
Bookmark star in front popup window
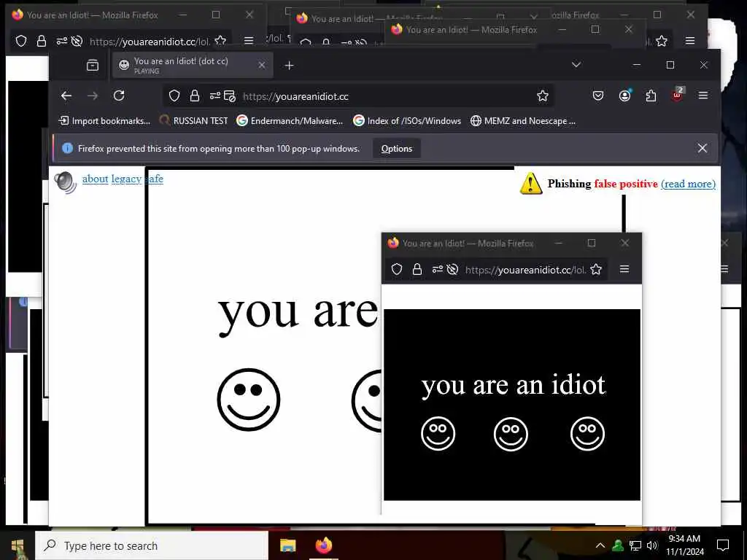[x=595, y=270]
